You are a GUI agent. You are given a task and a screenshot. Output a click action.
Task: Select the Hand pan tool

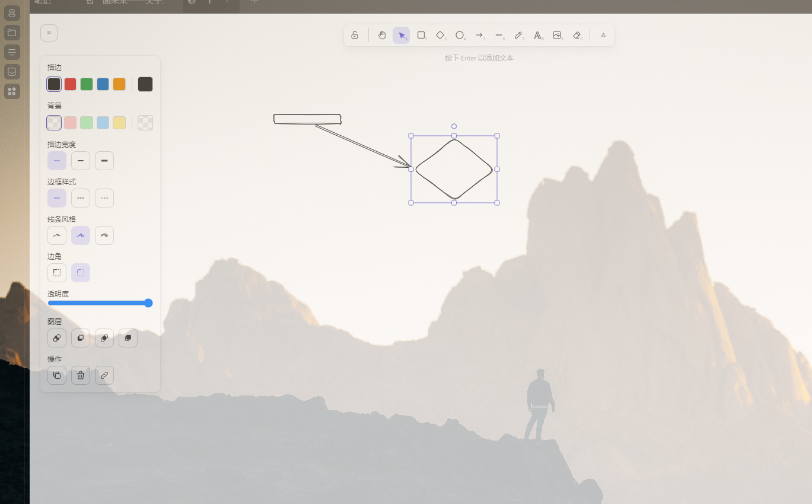(382, 36)
